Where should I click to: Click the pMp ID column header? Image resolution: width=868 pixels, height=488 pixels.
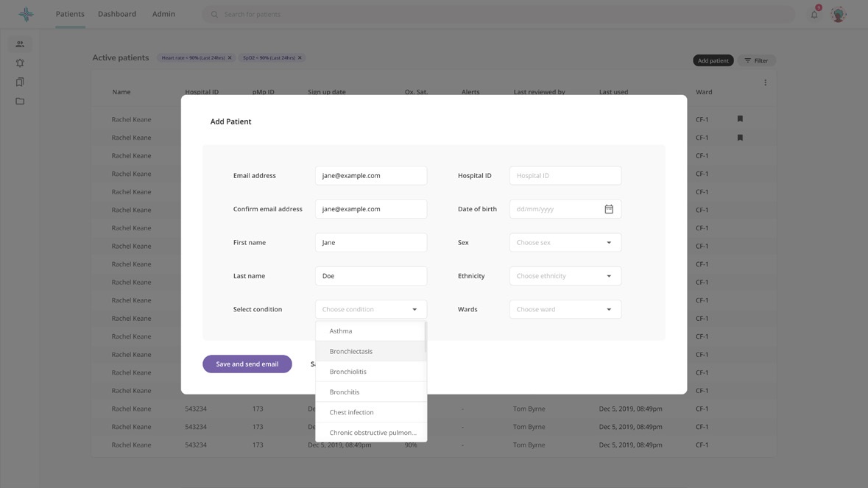pyautogui.click(x=264, y=92)
